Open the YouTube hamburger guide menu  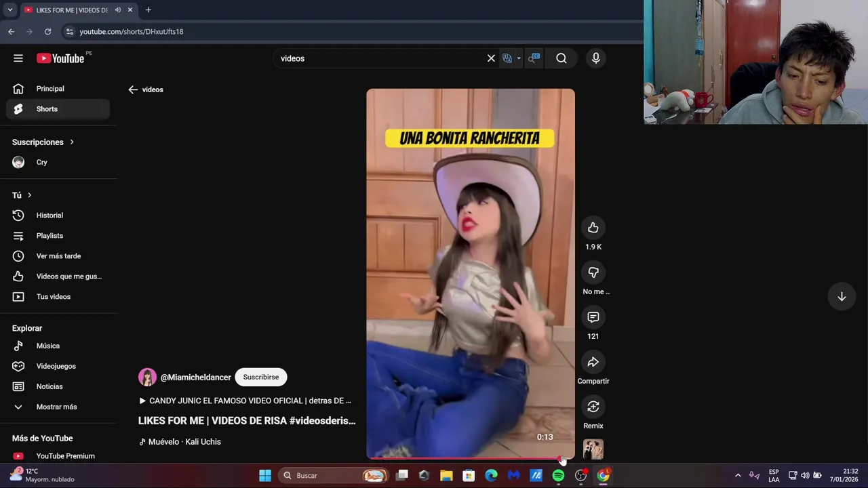[18, 58]
